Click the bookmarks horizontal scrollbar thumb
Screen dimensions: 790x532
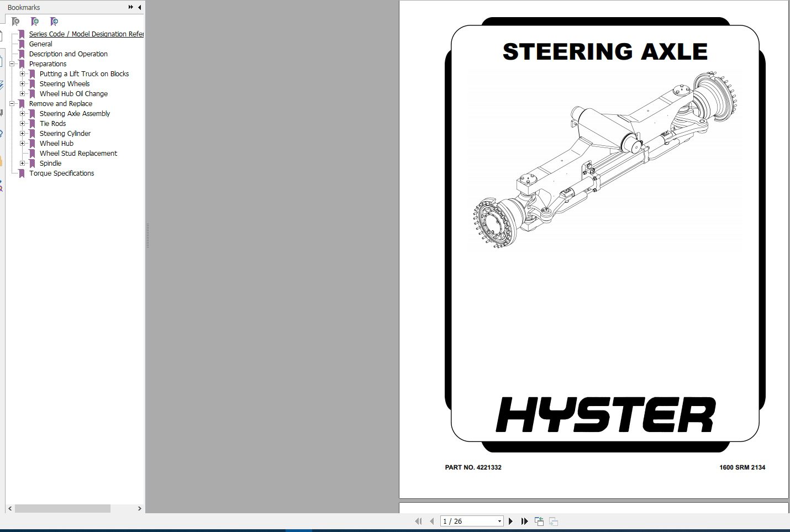point(62,508)
